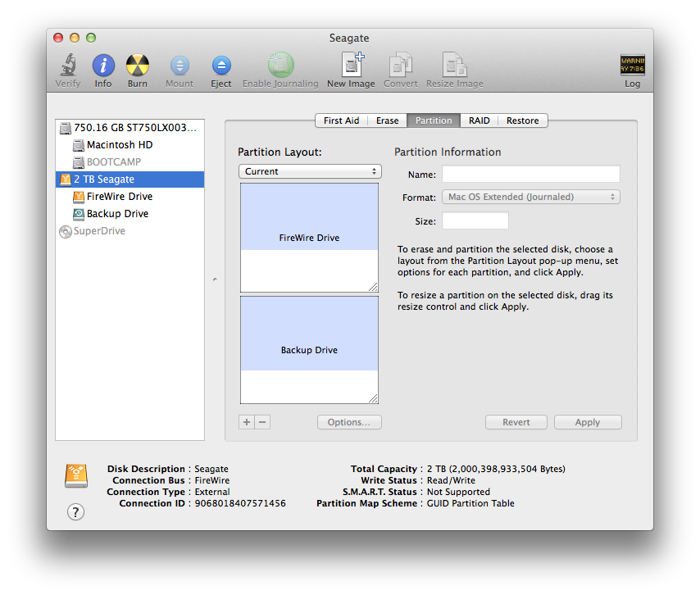Select Backup Drive in sidebar
The image size is (700, 595).
[130, 214]
